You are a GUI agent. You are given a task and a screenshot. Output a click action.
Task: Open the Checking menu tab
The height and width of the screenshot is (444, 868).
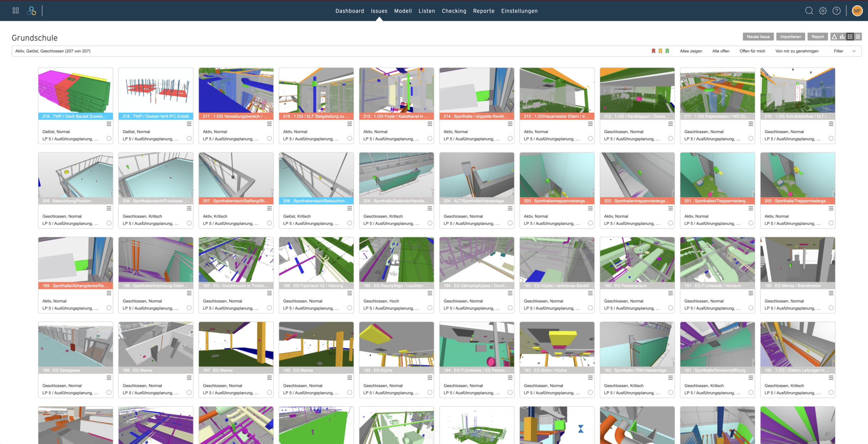point(454,11)
